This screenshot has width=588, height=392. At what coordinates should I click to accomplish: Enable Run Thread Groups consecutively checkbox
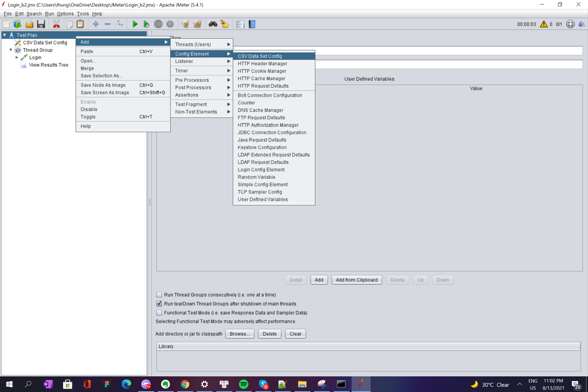[x=159, y=295]
